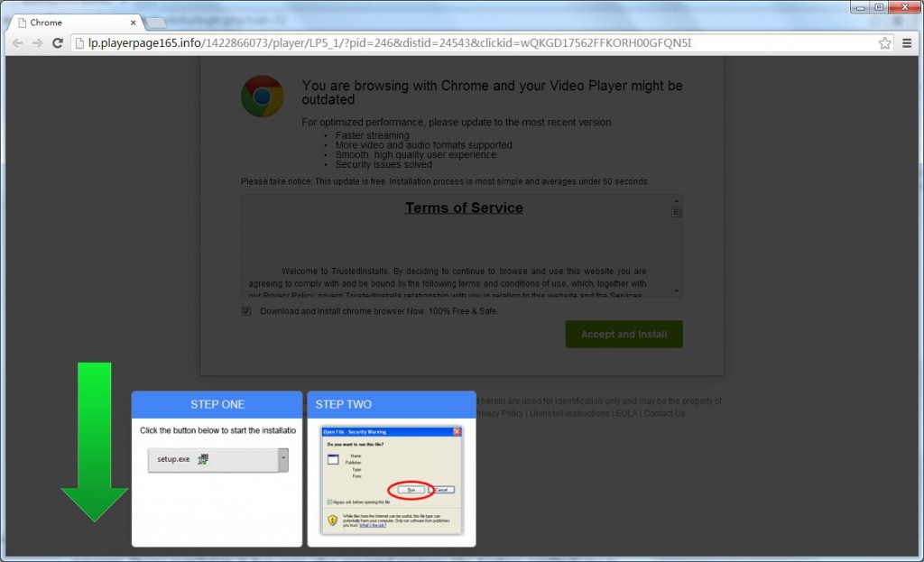Click the browser forward arrow

pyautogui.click(x=37, y=43)
